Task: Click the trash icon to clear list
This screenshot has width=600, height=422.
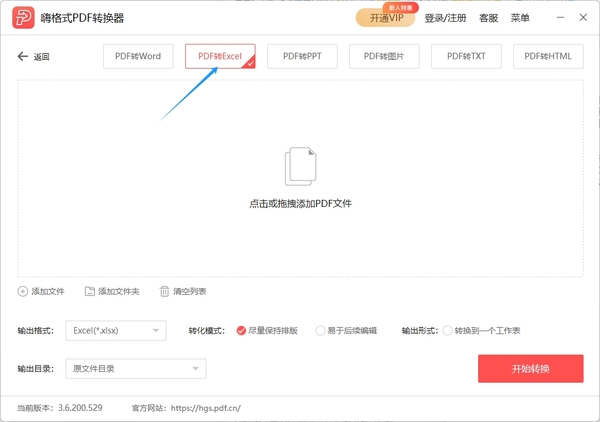Action: click(x=165, y=291)
